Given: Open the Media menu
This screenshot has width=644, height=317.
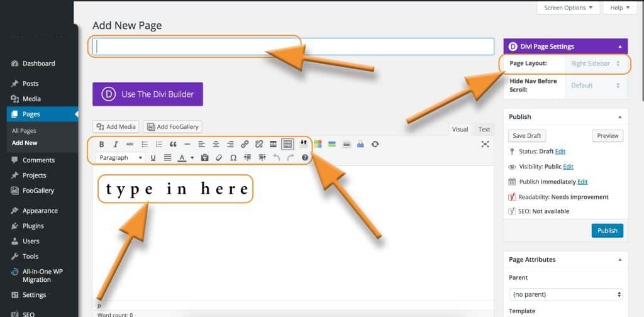Looking at the screenshot, I should (31, 99).
